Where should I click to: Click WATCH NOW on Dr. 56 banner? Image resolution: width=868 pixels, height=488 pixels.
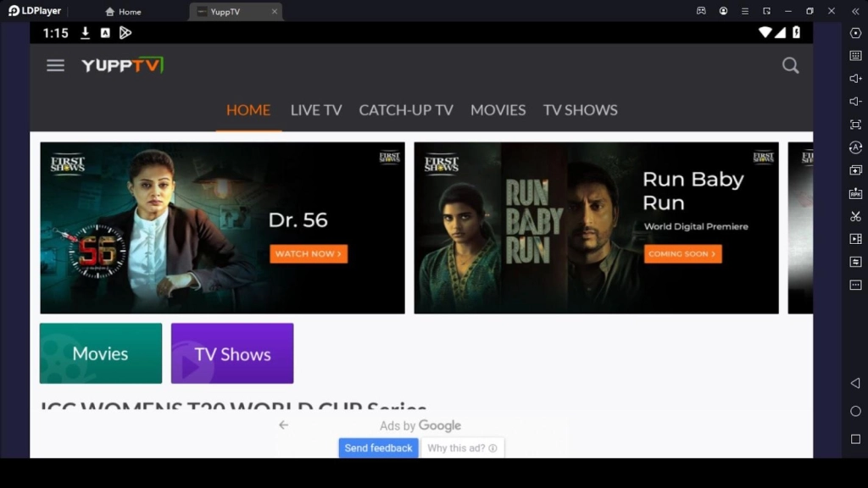point(309,253)
